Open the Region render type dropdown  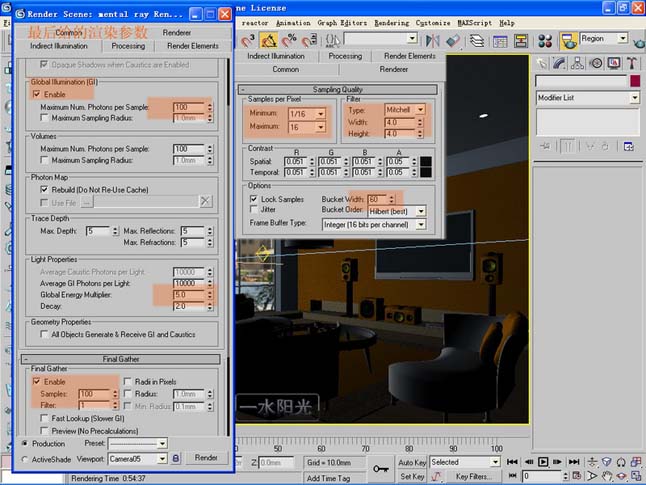[x=623, y=38]
